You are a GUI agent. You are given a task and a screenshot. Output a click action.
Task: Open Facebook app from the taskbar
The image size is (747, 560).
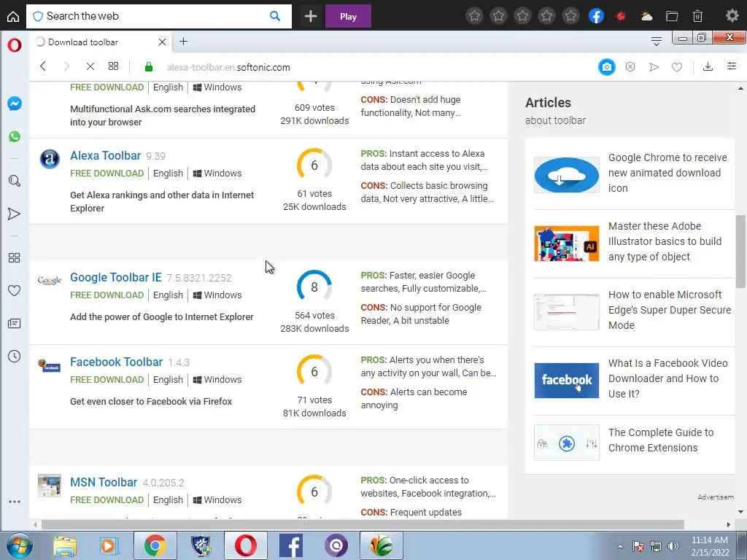(x=291, y=545)
